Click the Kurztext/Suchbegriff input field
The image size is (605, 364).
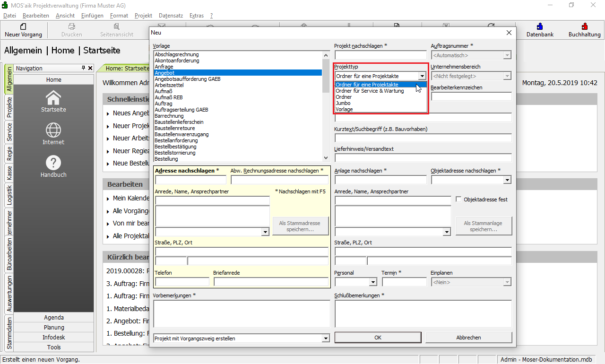click(423, 138)
